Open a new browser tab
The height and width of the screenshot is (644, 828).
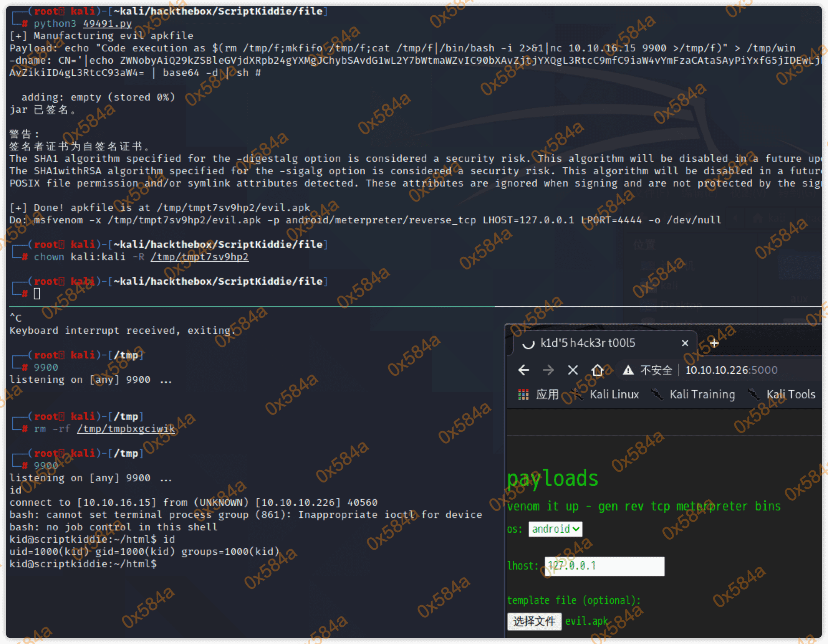tap(714, 343)
